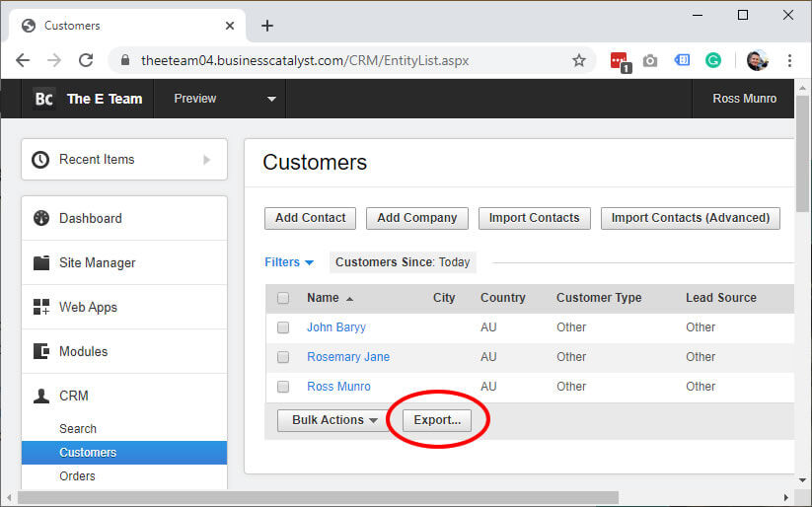Sort by the Customer Type column header
This screenshot has height=507, width=812.
point(599,298)
